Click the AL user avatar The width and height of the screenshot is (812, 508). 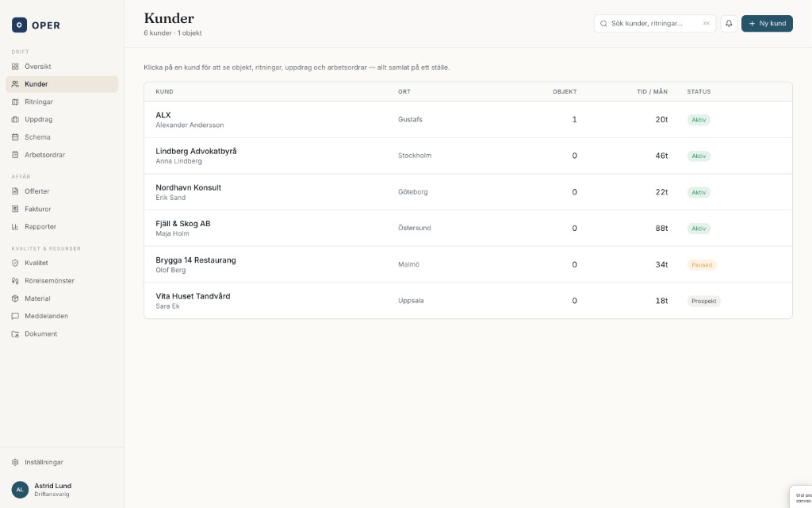pos(20,489)
